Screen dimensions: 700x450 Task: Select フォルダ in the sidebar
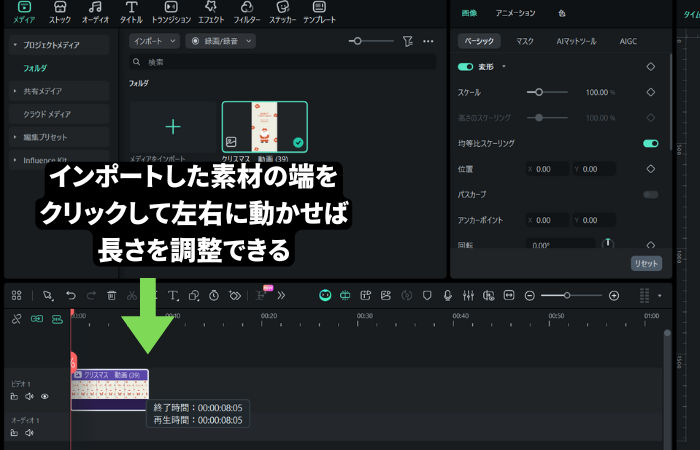tap(35, 68)
